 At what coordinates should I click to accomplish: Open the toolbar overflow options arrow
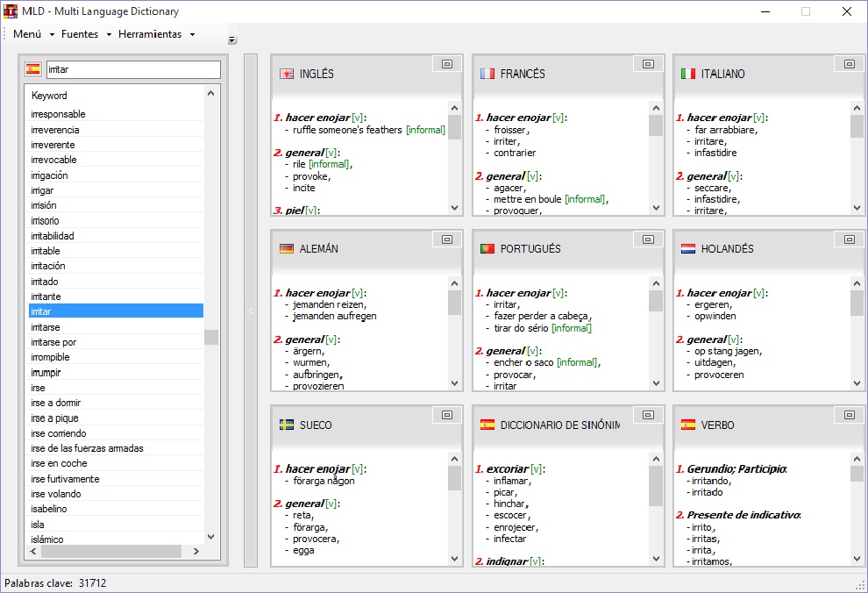pyautogui.click(x=231, y=39)
